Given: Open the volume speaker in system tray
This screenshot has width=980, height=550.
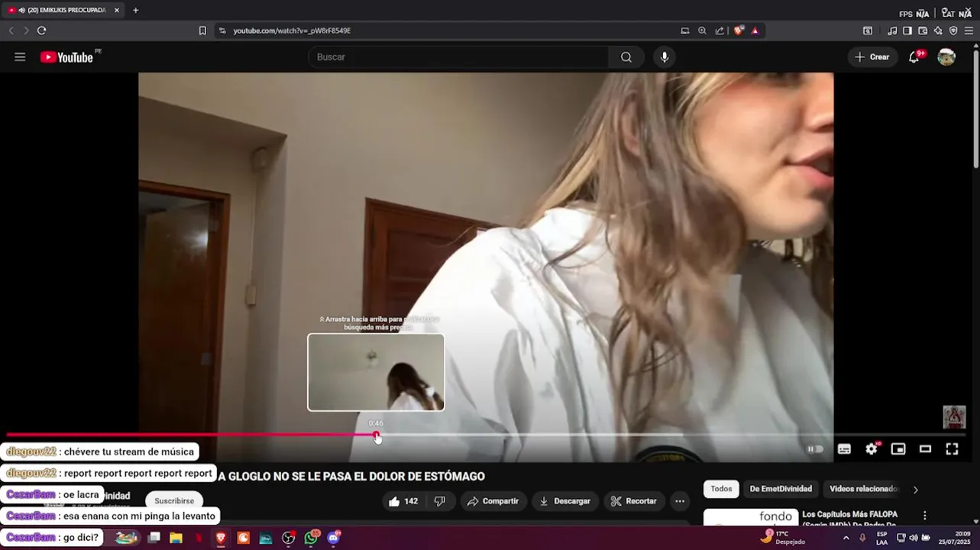Looking at the screenshot, I should point(913,538).
